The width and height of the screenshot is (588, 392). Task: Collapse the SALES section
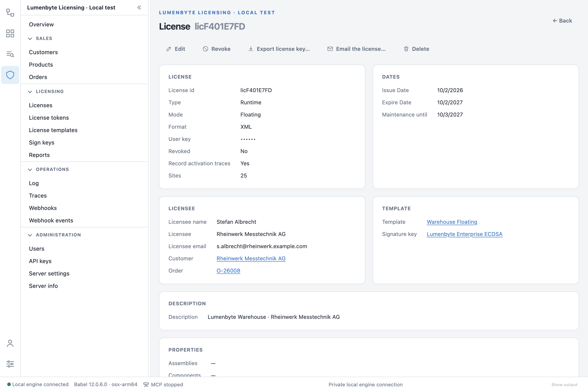[x=40, y=38]
